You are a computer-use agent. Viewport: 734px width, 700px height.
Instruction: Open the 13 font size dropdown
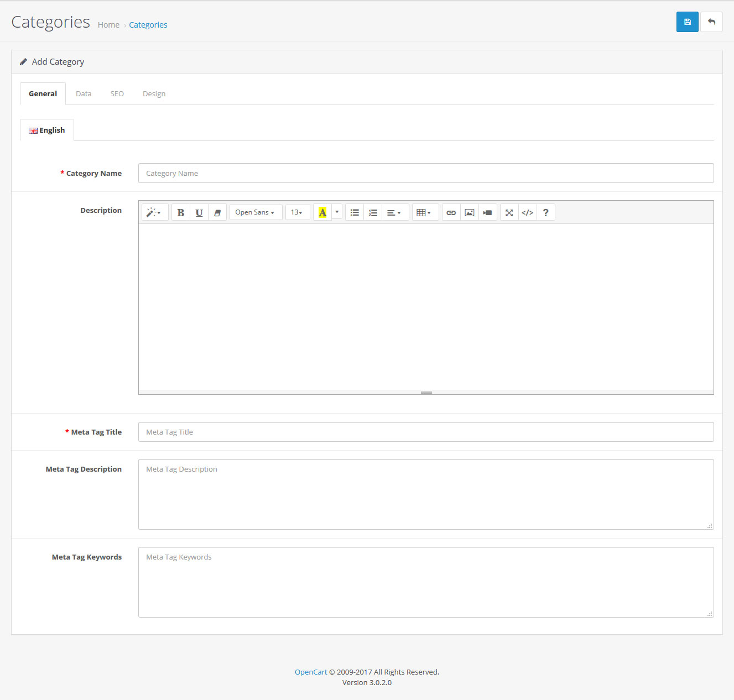pyautogui.click(x=298, y=212)
